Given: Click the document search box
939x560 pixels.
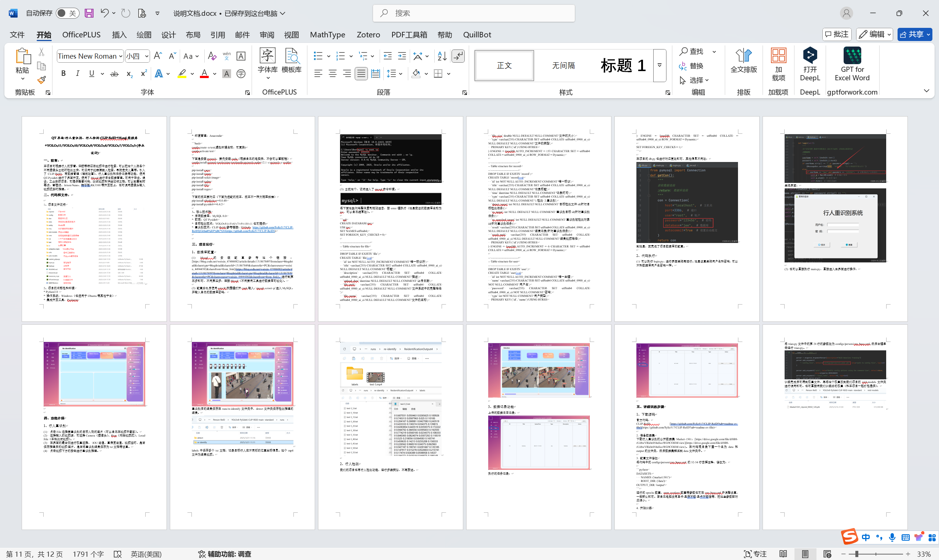Looking at the screenshot, I should (474, 13).
